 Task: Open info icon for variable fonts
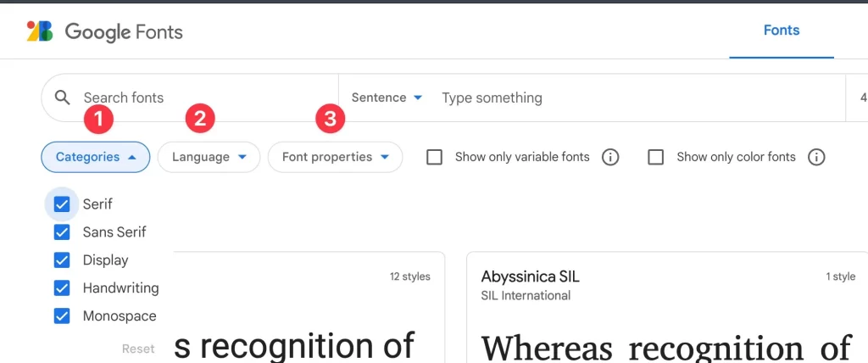(610, 158)
